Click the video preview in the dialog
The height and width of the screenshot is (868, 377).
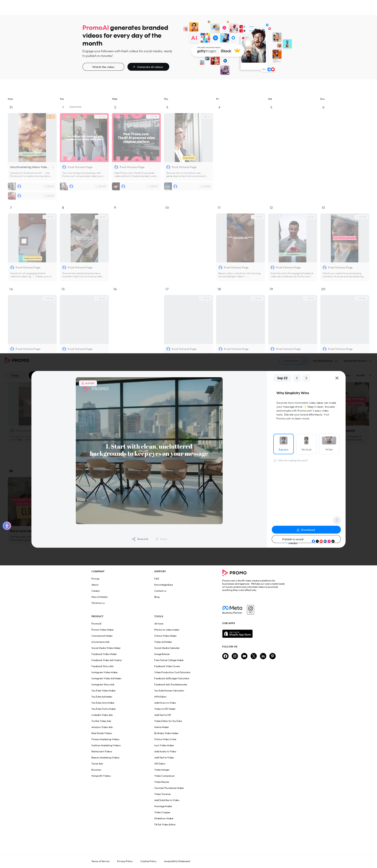(149, 450)
